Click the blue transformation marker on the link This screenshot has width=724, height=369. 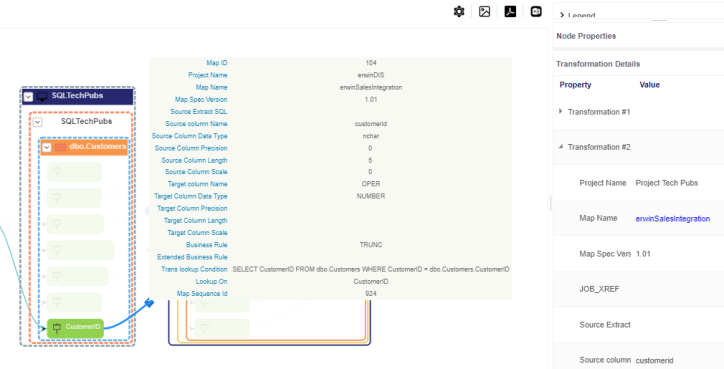pos(149,303)
